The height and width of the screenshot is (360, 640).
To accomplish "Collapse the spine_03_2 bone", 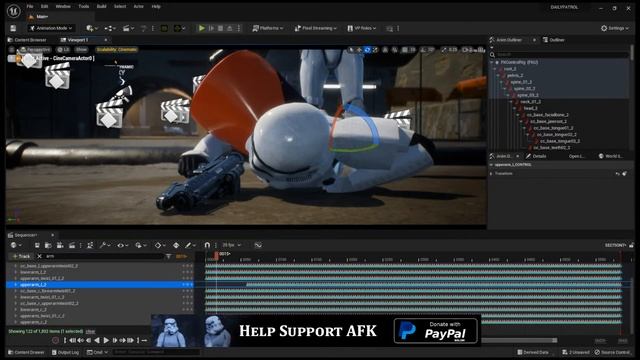I will tap(508, 95).
